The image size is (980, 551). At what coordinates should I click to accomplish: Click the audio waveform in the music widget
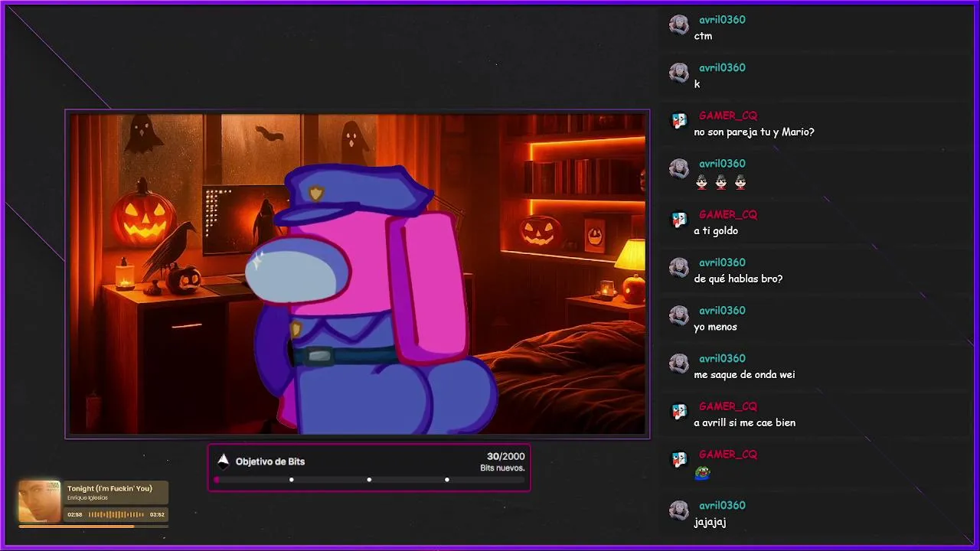click(x=116, y=515)
